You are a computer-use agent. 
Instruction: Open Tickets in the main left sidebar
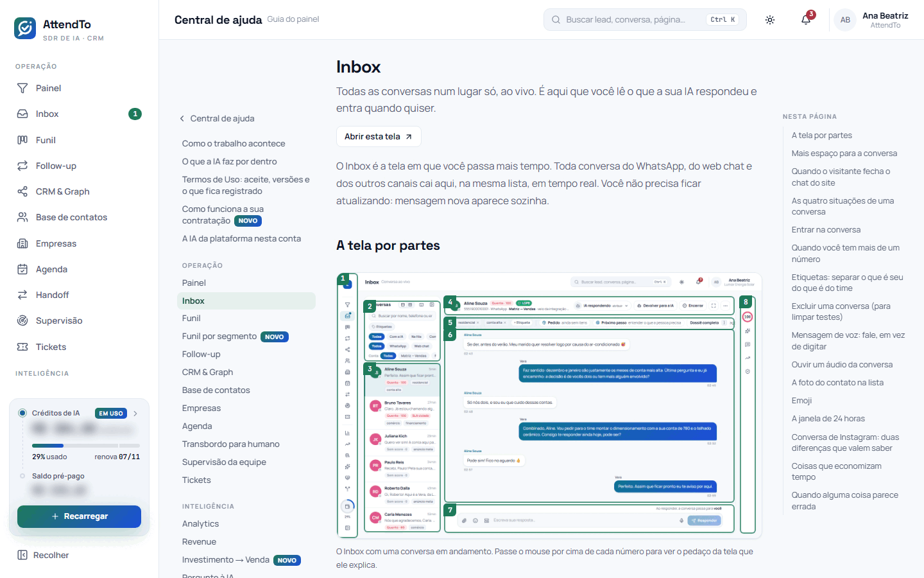[80, 347]
